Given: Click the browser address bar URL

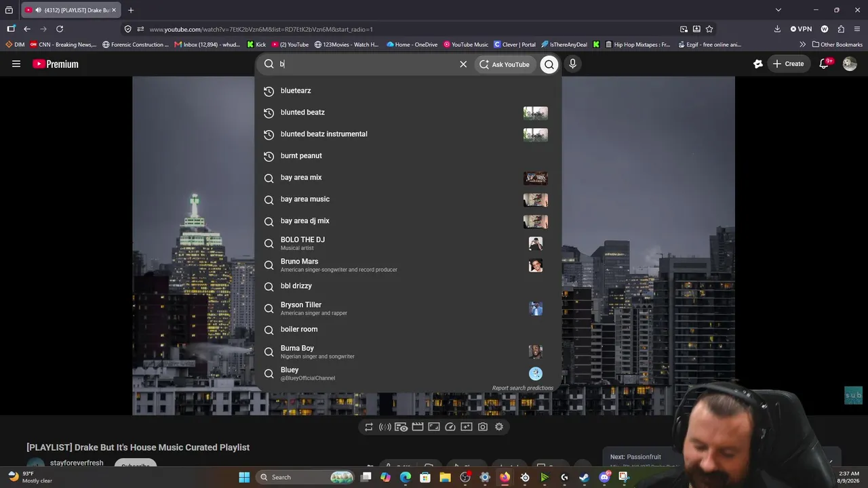Looking at the screenshot, I should [x=261, y=29].
